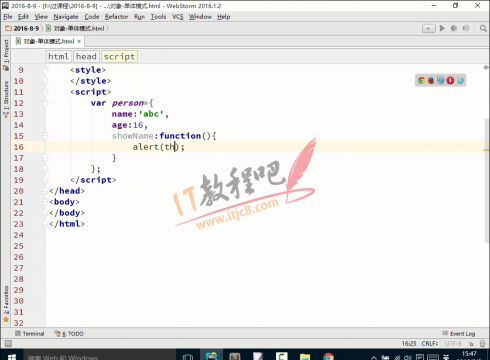The height and width of the screenshot is (360, 490).
Task: Open Search Everywhere magnifier icon
Action: click(483, 28)
